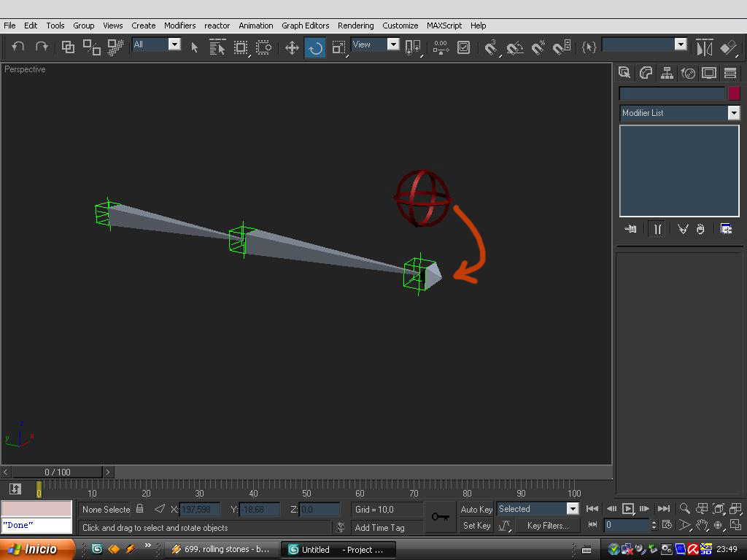This screenshot has width=747, height=560.
Task: Open the MAXScript menu
Action: 444,26
